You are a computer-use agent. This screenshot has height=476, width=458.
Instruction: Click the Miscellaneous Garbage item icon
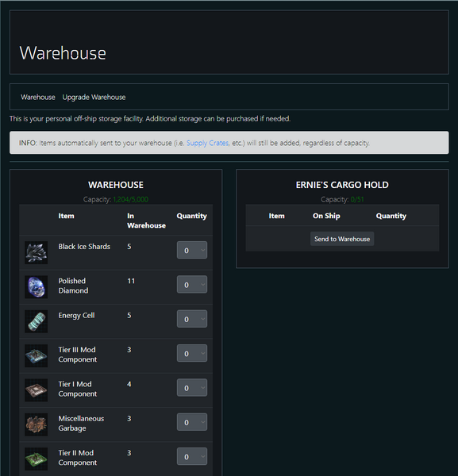coord(37,424)
